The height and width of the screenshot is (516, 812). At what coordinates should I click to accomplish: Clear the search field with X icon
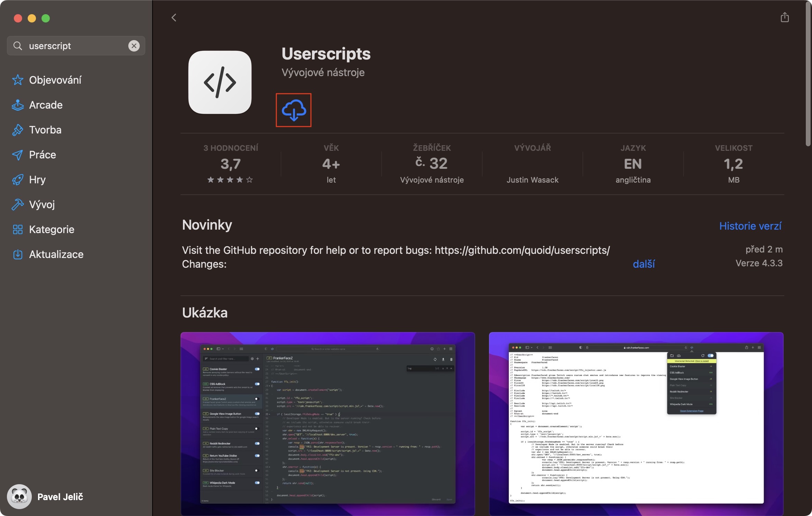point(134,46)
